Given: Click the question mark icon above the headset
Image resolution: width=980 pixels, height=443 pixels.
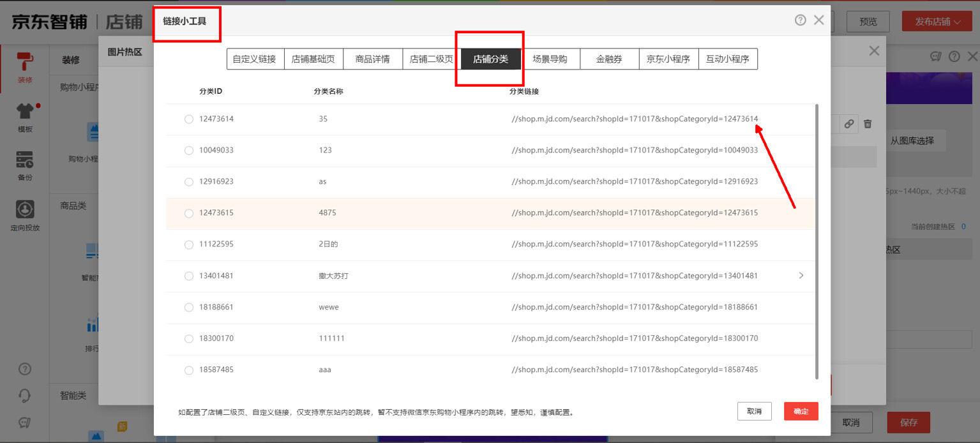Looking at the screenshot, I should coord(24,369).
